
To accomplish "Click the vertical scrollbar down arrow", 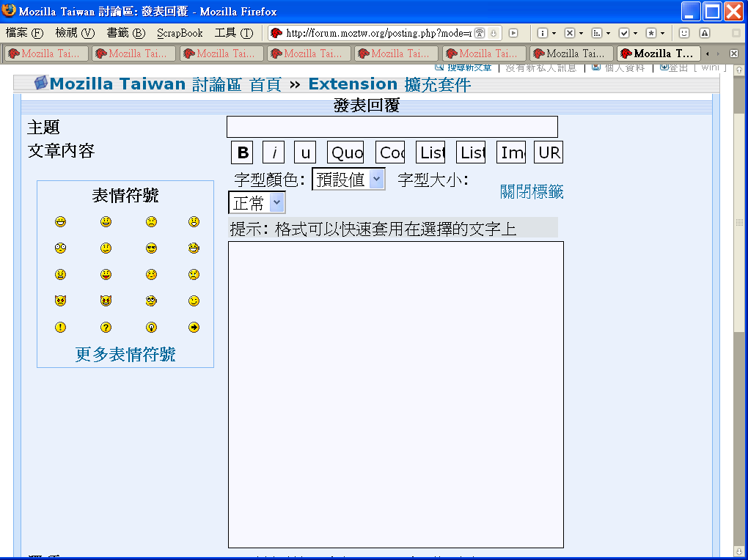I will [x=739, y=551].
